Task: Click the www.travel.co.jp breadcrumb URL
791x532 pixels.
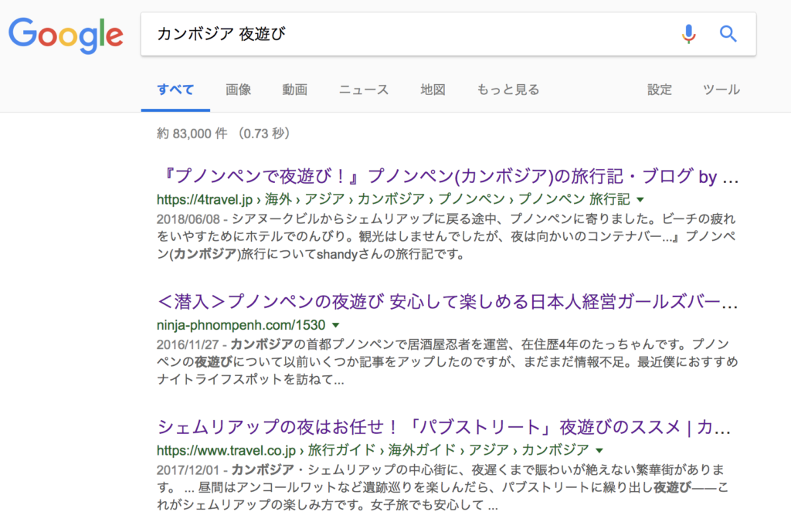Action: [373, 450]
